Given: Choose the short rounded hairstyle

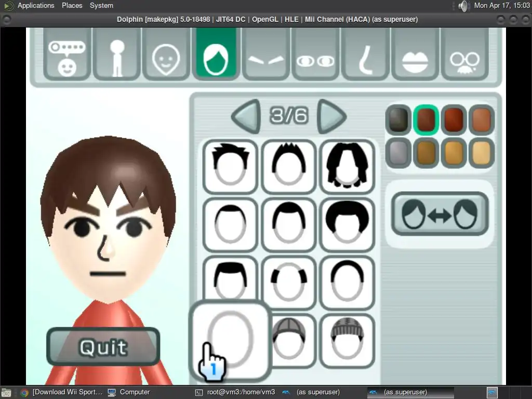Looking at the screenshot, I should click(289, 224).
